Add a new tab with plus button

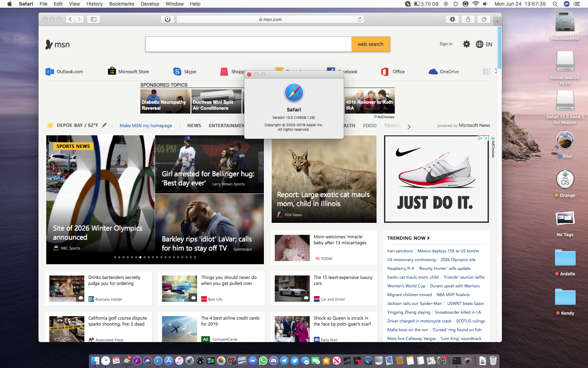tap(497, 22)
